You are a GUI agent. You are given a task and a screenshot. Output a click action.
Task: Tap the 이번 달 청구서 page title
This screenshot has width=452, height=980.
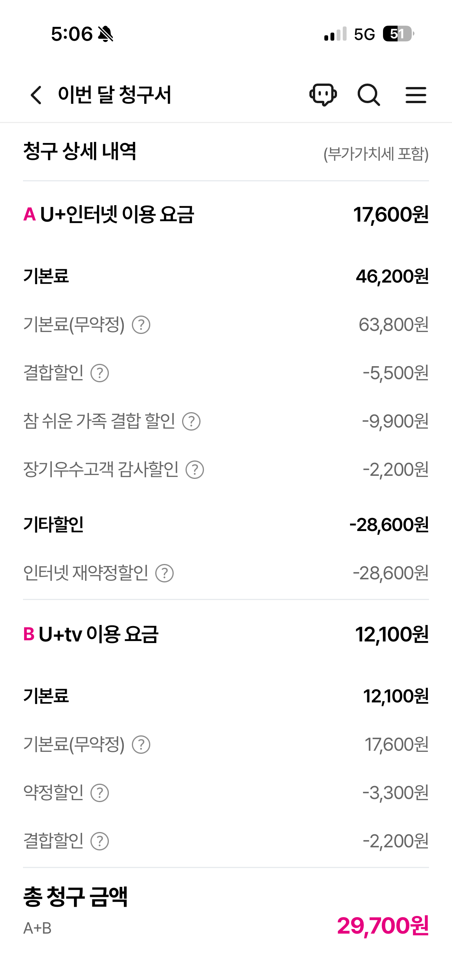[114, 95]
